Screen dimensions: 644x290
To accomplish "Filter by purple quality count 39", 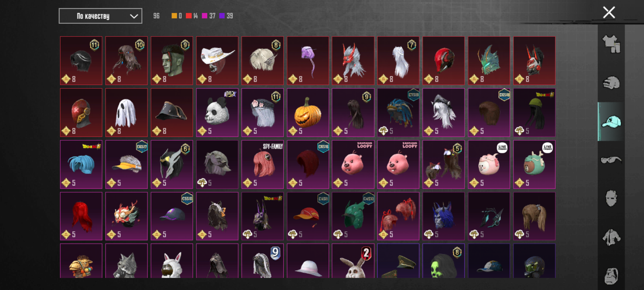I will point(226,16).
